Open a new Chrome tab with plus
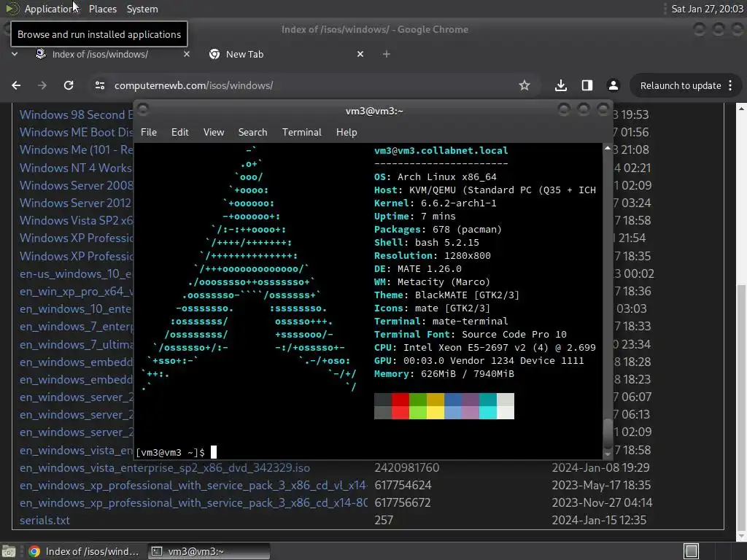The width and height of the screenshot is (747, 560). (x=387, y=54)
